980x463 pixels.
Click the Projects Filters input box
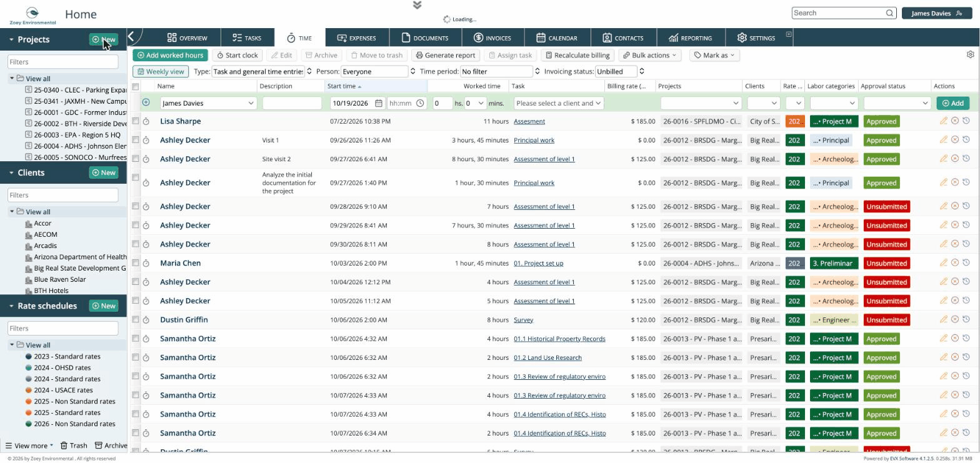(62, 62)
